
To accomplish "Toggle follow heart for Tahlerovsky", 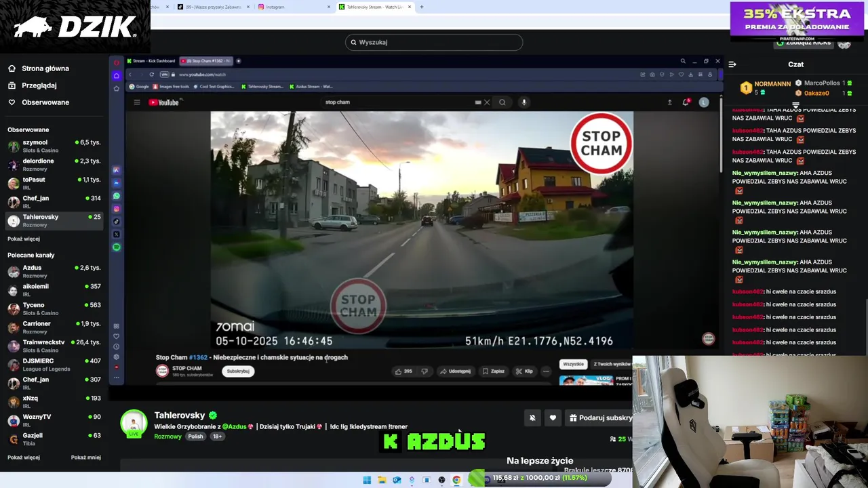I will pos(553,418).
